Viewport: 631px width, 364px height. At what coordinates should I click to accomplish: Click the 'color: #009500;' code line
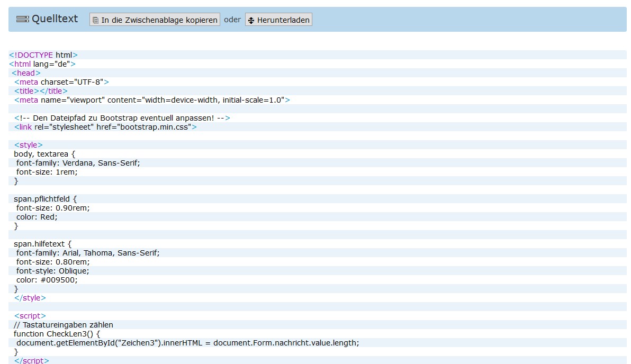(x=47, y=280)
